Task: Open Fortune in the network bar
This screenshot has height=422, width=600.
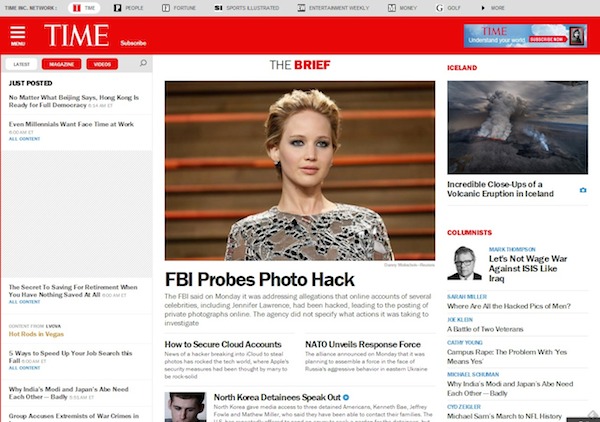Action: point(179,8)
